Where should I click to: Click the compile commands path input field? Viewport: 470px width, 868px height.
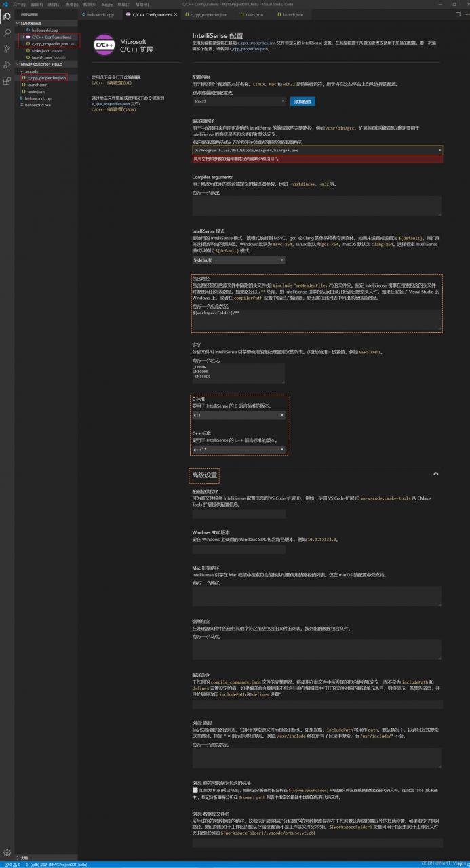pos(317,704)
